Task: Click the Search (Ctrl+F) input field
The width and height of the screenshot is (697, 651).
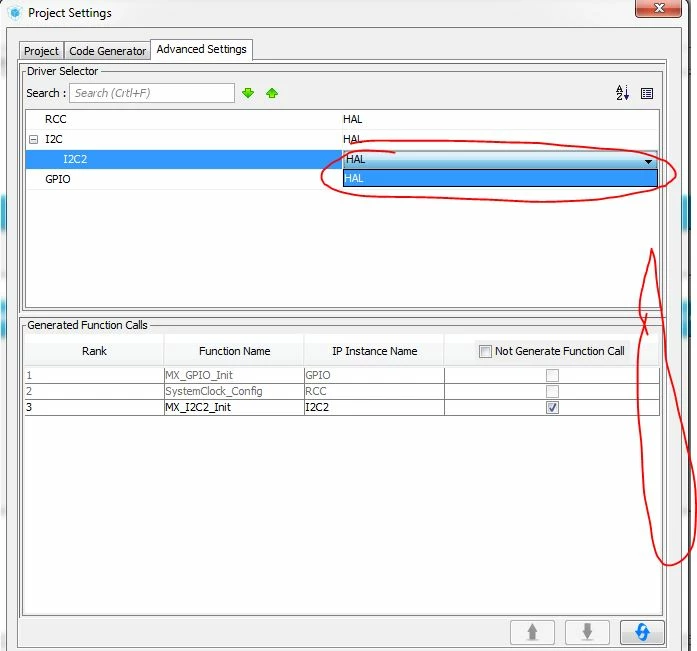Action: coord(152,93)
